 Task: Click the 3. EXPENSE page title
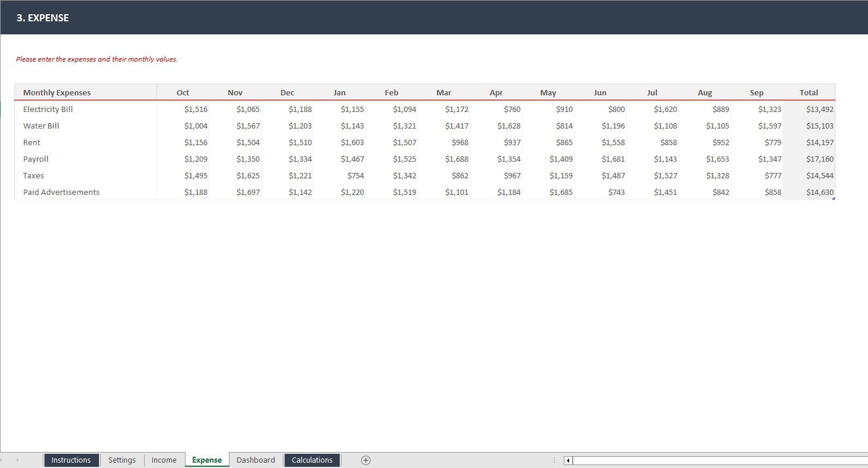click(x=43, y=18)
